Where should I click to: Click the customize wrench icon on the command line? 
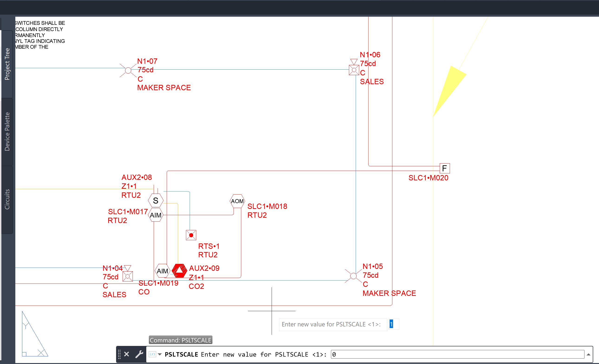139,354
